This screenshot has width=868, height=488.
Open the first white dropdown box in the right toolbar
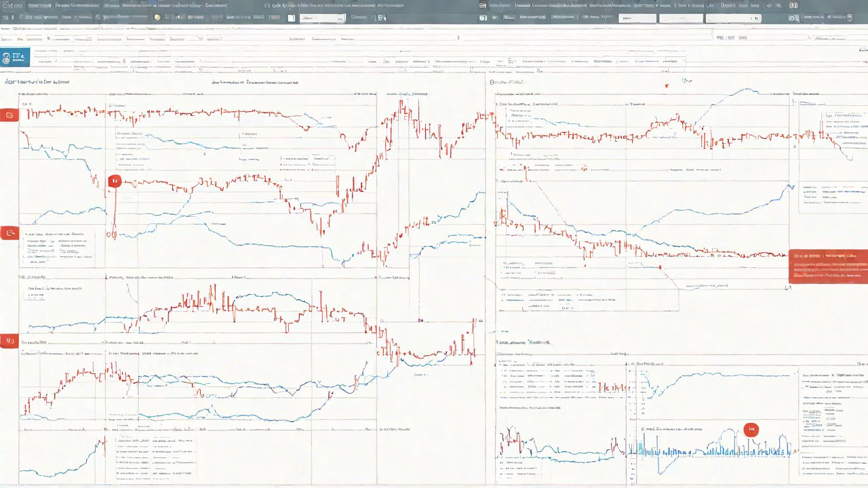[x=637, y=18]
